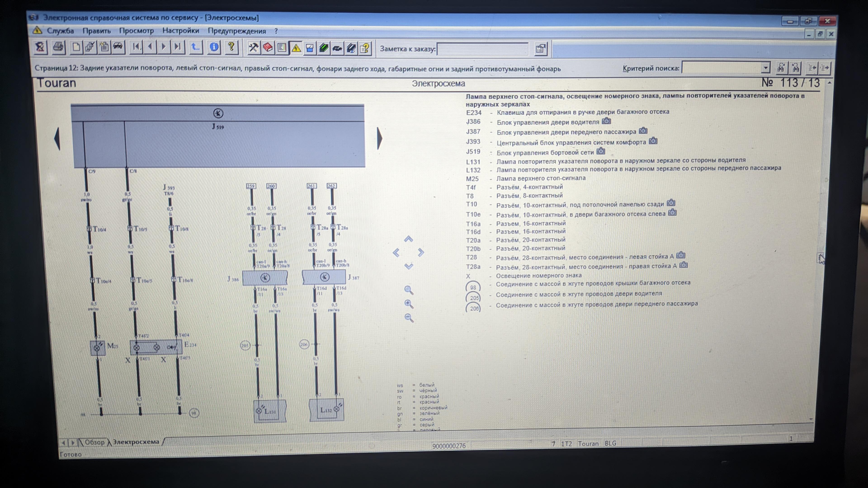Click the document with question mark icon
Screen dimensions: 868x488
tap(365, 49)
